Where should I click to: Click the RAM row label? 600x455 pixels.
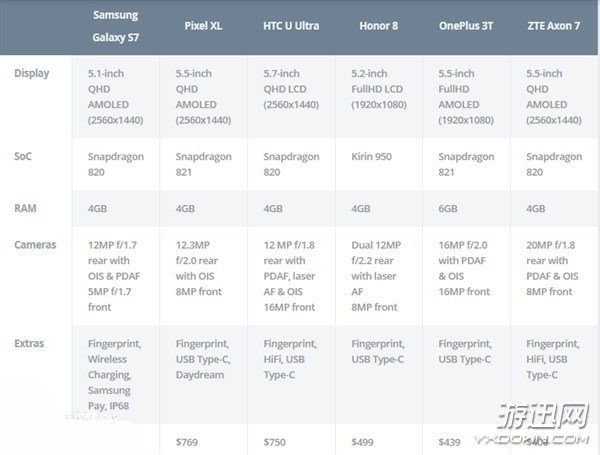click(x=26, y=208)
